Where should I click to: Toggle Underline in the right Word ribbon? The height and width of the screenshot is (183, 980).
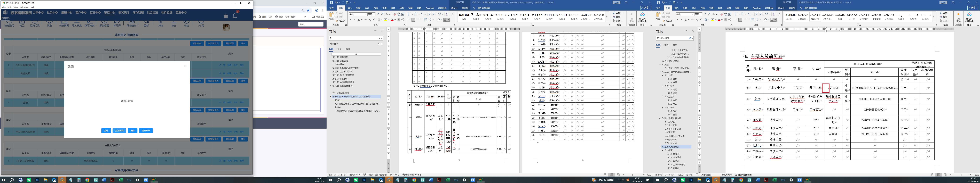686,20
